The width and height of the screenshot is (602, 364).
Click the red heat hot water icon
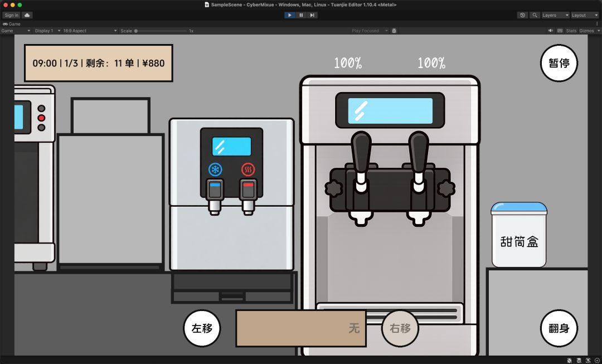pos(248,169)
